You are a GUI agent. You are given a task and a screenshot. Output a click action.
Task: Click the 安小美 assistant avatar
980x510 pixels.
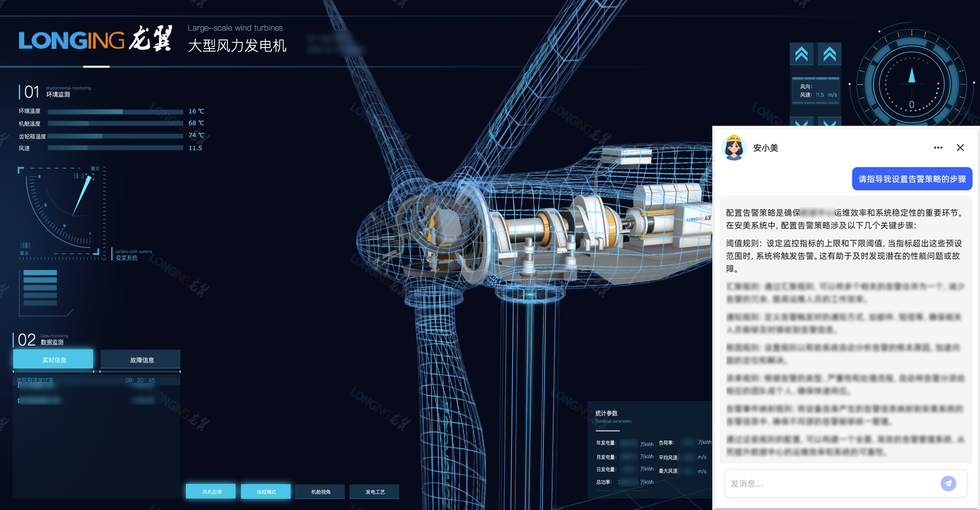pos(734,148)
